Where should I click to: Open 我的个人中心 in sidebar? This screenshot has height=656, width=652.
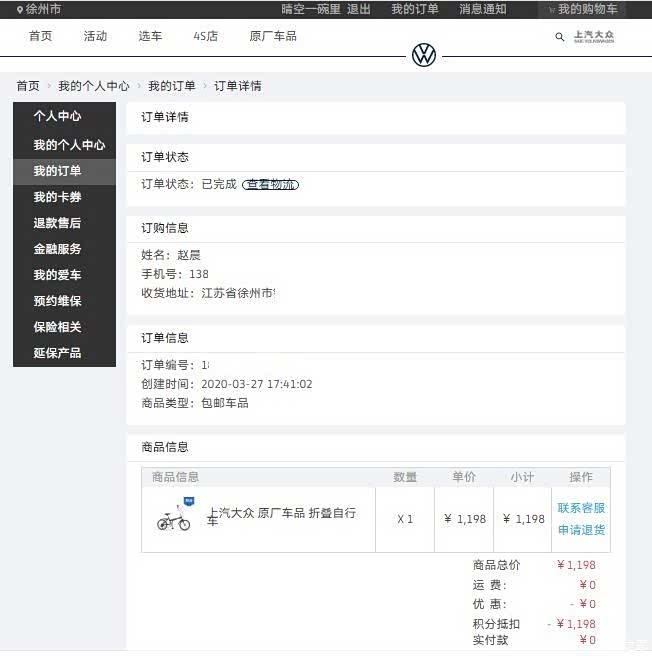(x=64, y=145)
